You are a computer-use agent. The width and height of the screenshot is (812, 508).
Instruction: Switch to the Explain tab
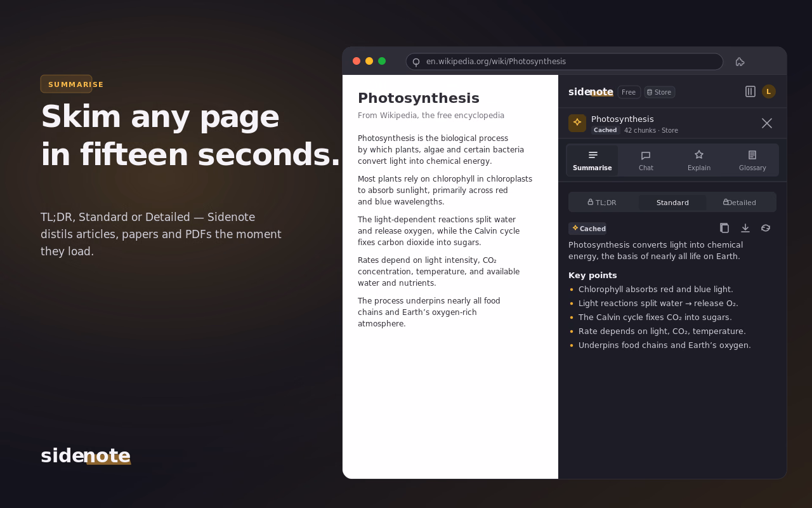(699, 160)
